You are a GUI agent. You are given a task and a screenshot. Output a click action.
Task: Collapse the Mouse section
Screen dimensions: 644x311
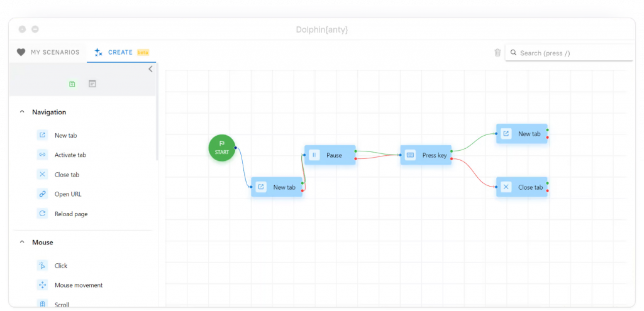[22, 243]
